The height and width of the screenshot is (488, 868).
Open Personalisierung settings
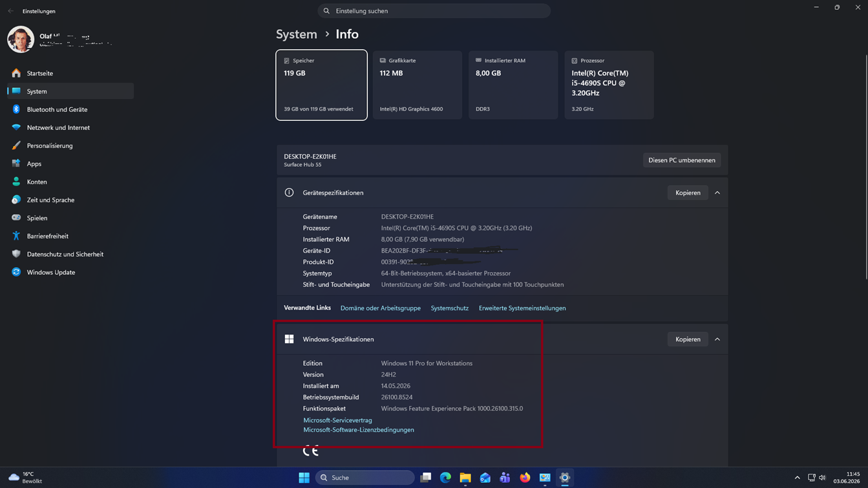[x=70, y=145]
